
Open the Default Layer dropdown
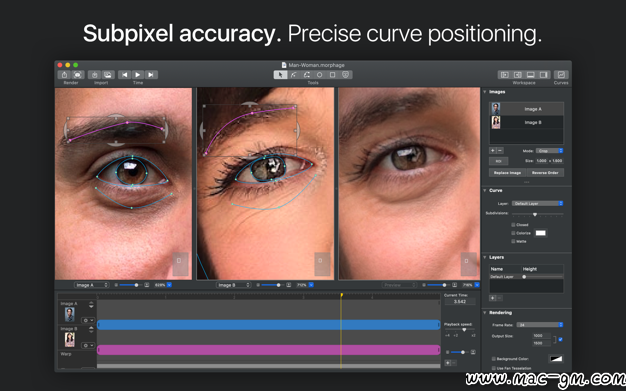(x=537, y=203)
